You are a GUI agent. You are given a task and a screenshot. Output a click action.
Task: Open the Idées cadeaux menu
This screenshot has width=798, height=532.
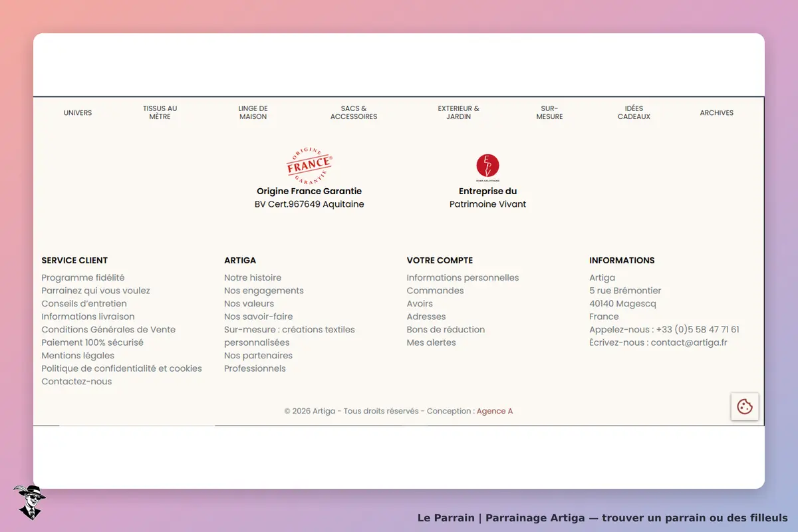coord(634,113)
